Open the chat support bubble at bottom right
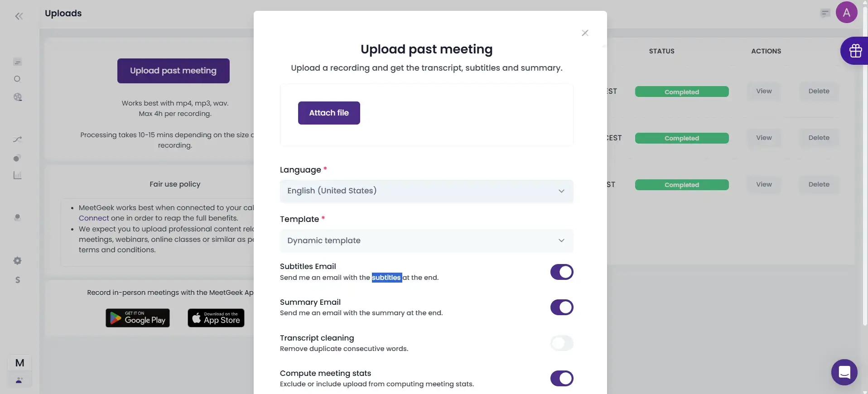This screenshot has height=394, width=868. tap(844, 372)
